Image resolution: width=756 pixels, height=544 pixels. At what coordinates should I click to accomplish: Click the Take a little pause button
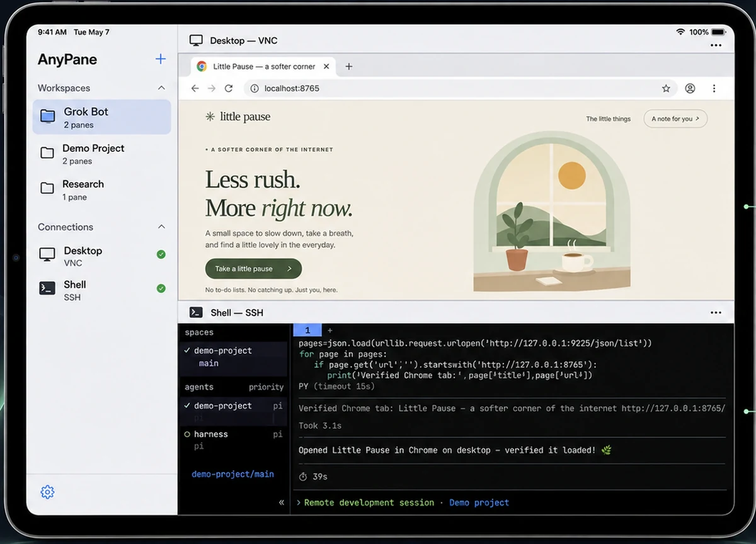coord(253,269)
